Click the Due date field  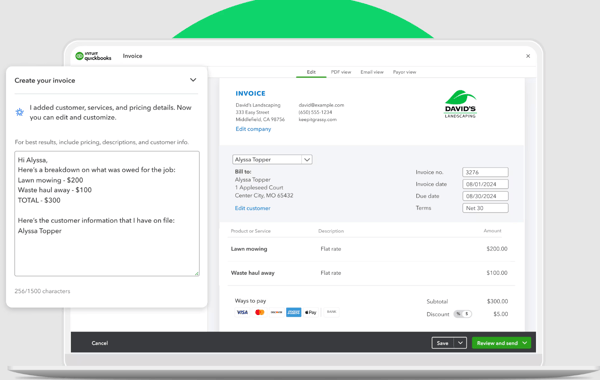click(x=485, y=196)
